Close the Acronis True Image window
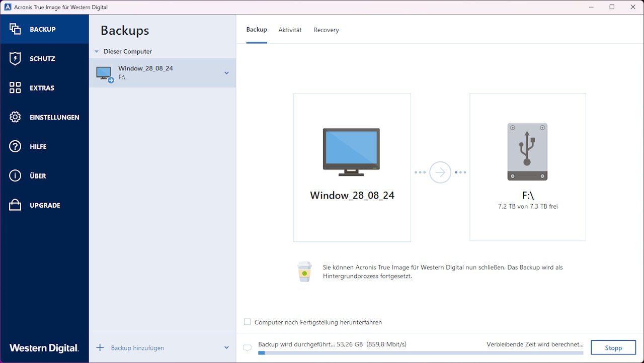644x363 pixels. coord(633,7)
